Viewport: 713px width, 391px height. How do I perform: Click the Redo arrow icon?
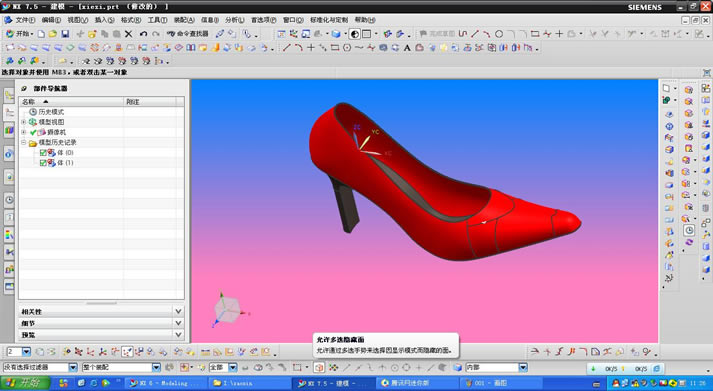(156, 34)
